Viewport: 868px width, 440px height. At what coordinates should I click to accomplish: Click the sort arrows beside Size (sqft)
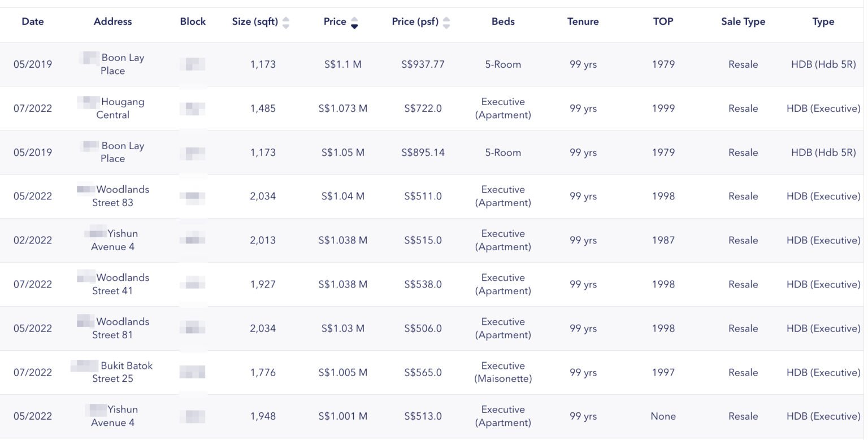[x=286, y=23]
